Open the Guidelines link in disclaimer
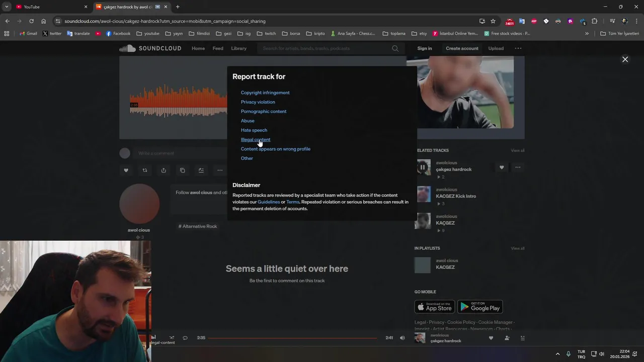Image resolution: width=644 pixels, height=362 pixels. 269,202
